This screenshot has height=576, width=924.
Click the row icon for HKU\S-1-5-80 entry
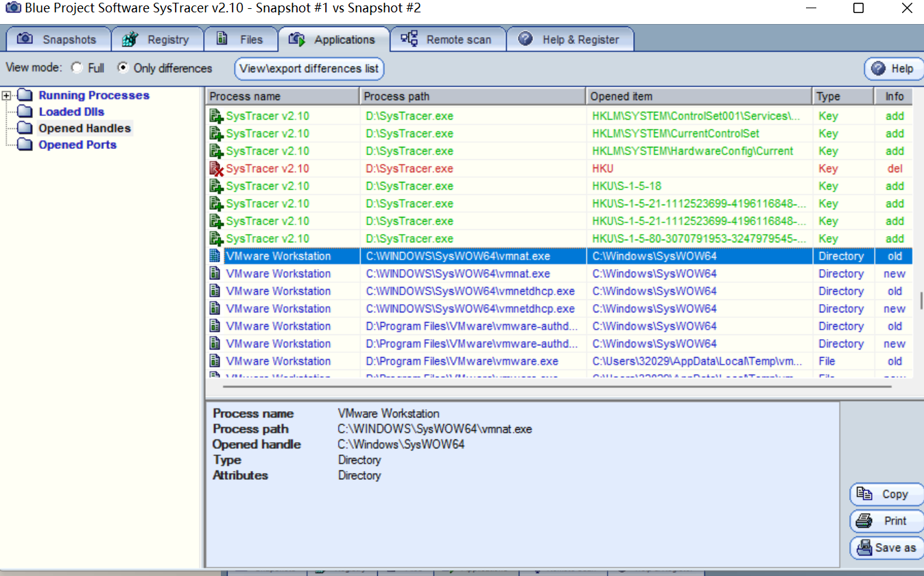[216, 238]
